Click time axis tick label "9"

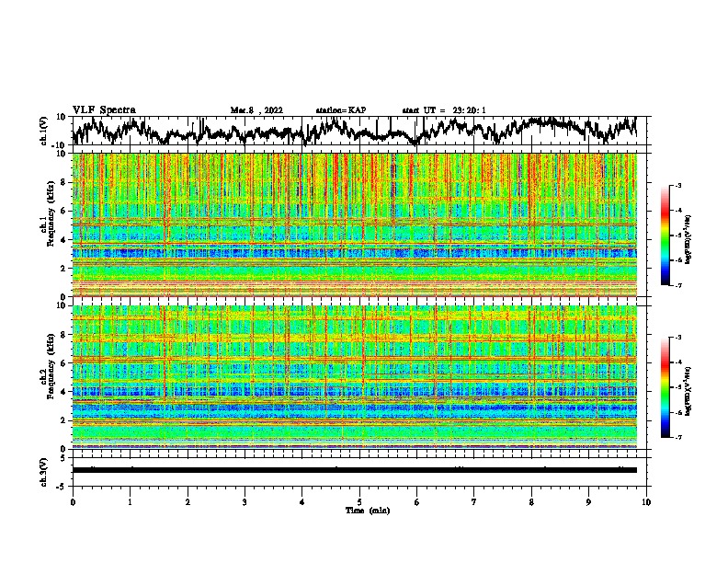click(x=588, y=502)
